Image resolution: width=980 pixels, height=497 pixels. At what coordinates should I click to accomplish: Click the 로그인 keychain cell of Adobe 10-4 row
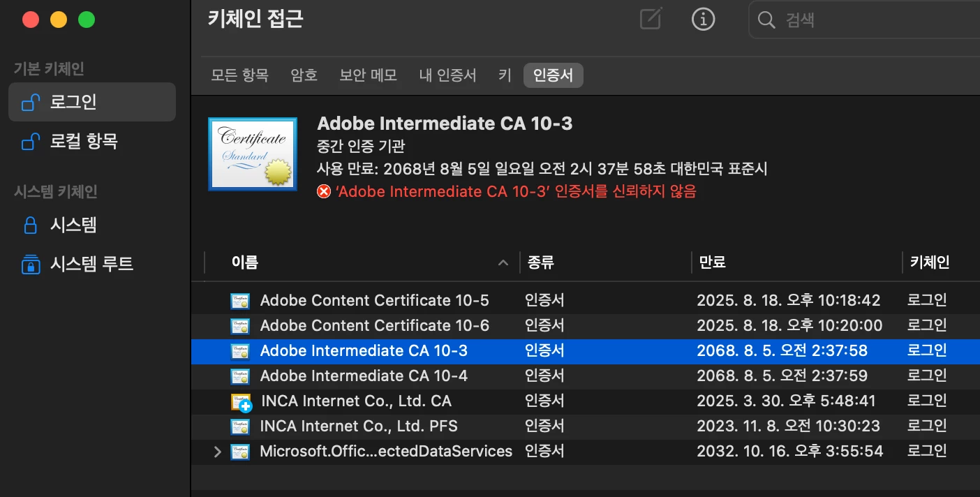tap(927, 376)
